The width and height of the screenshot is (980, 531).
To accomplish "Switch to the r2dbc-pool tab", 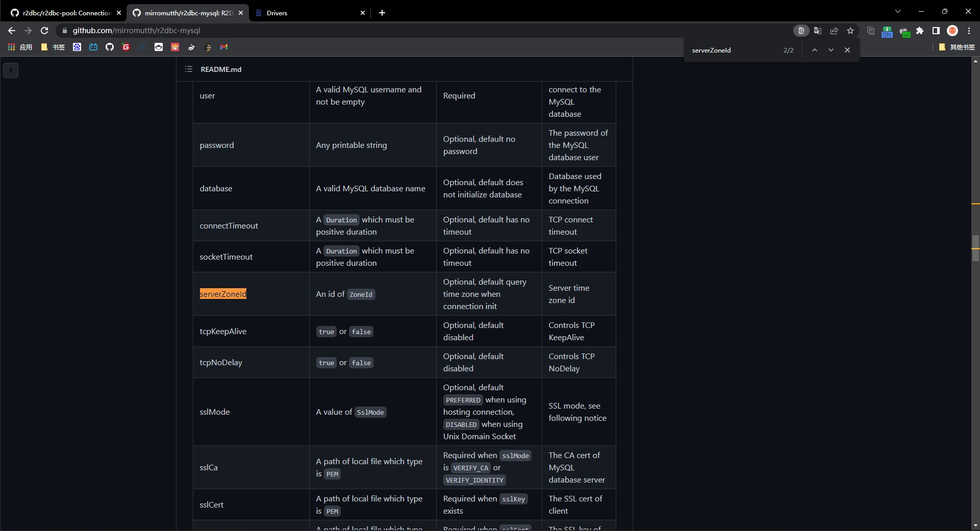I will point(66,13).
